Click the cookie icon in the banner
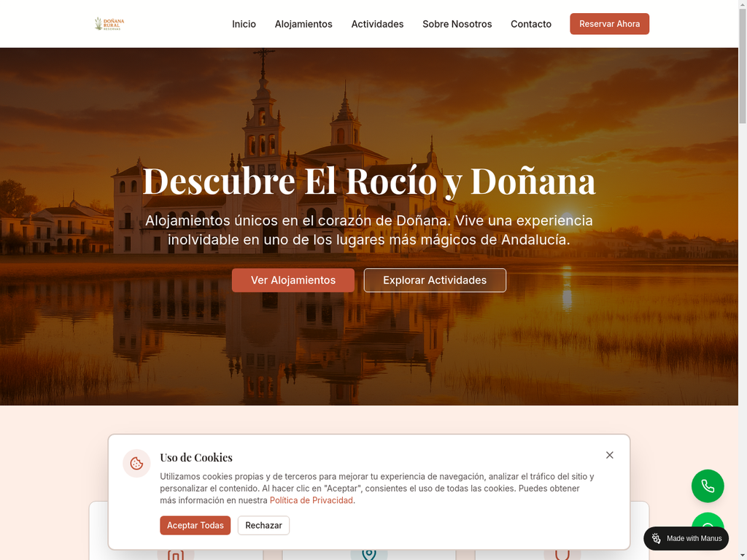This screenshot has width=747, height=560. [136, 463]
